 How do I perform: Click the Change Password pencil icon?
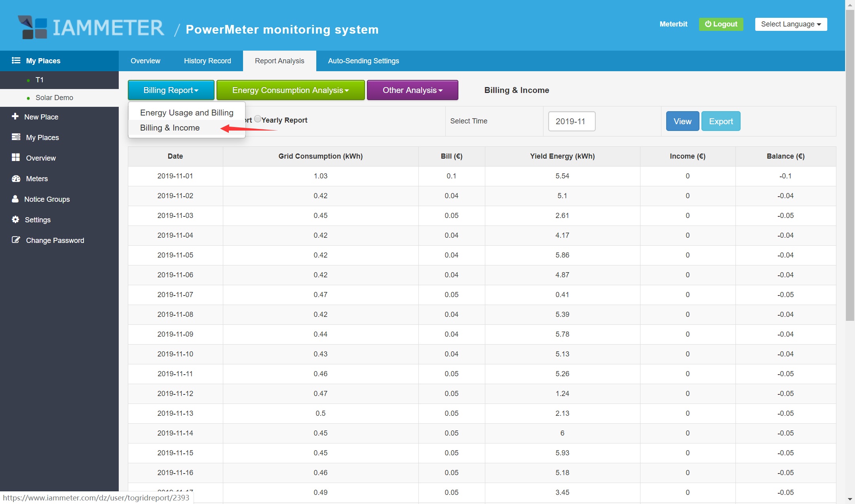click(x=16, y=240)
